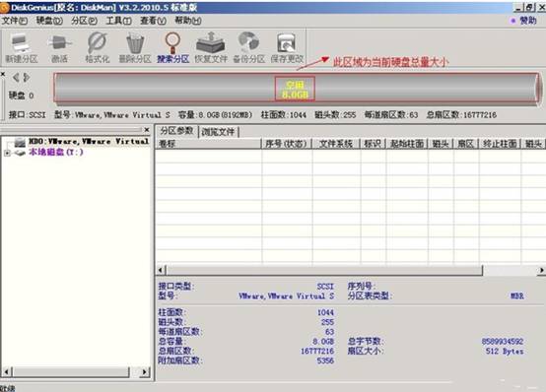The image size is (546, 392).
Task: Click the partition table horizontal scrollbar thumb
Action: (324, 270)
